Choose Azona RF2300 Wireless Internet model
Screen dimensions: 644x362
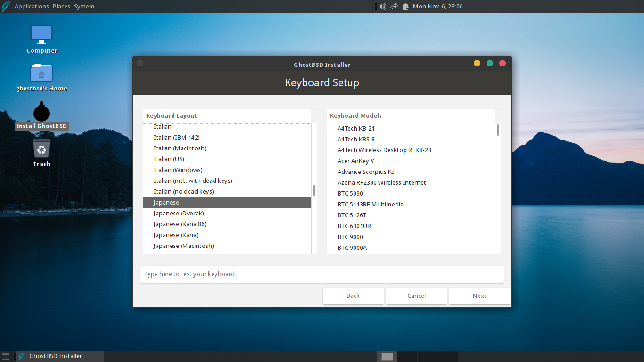[411, 183]
